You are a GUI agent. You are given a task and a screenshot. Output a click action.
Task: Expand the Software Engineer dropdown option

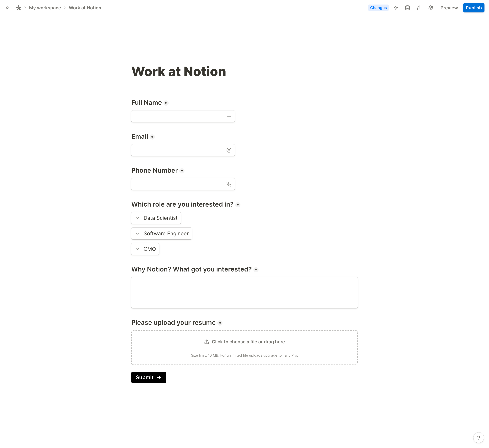[138, 234]
